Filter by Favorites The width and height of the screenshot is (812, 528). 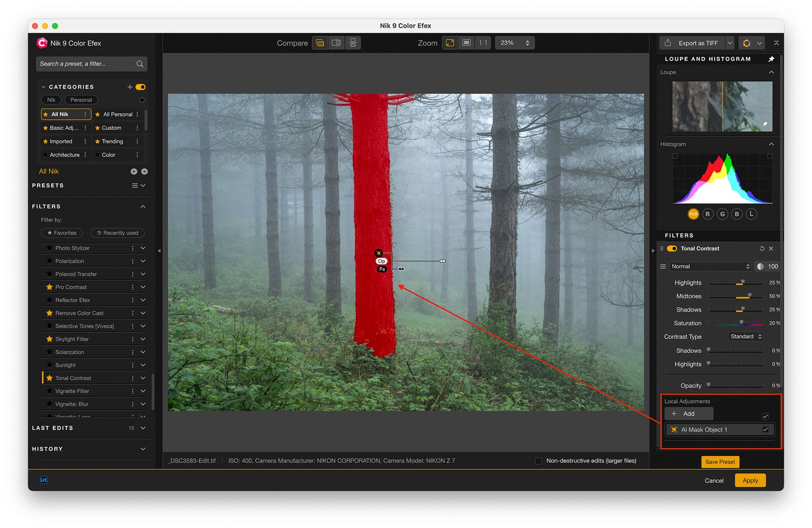[62, 233]
